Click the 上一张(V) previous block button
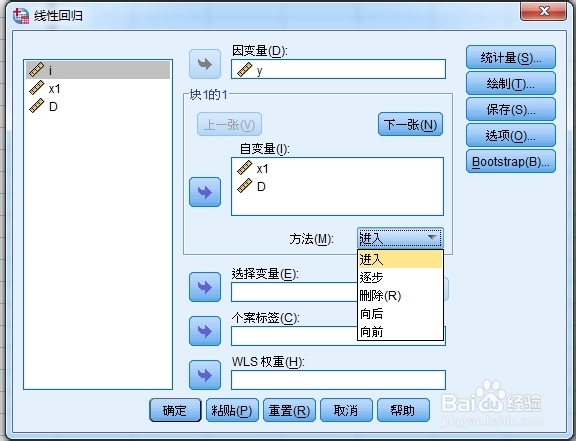 pyautogui.click(x=229, y=125)
